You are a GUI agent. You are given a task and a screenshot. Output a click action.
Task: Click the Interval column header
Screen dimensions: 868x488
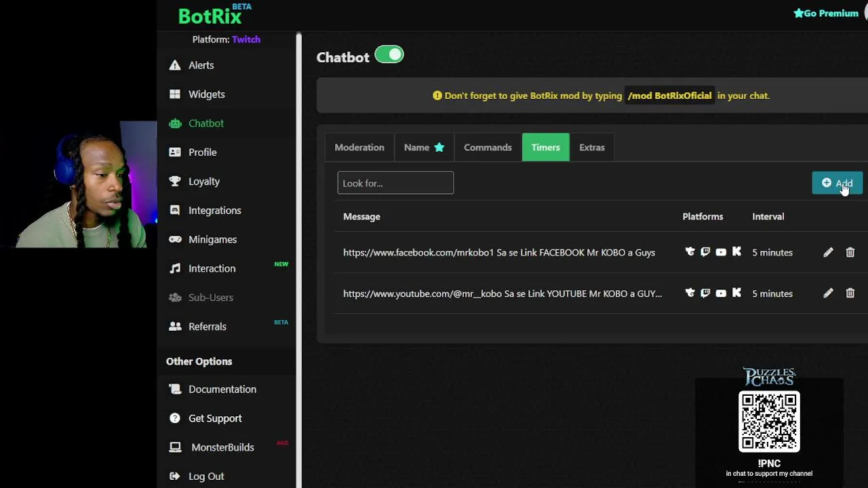click(768, 216)
